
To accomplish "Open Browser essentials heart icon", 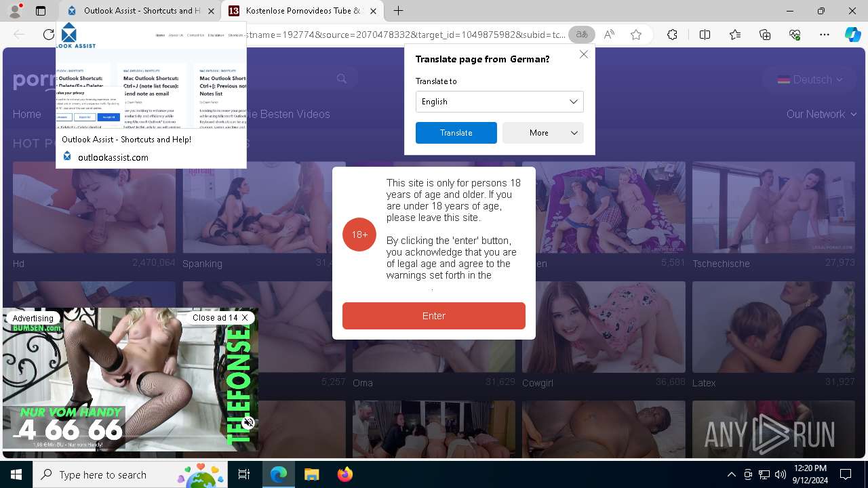I will [x=795, y=35].
